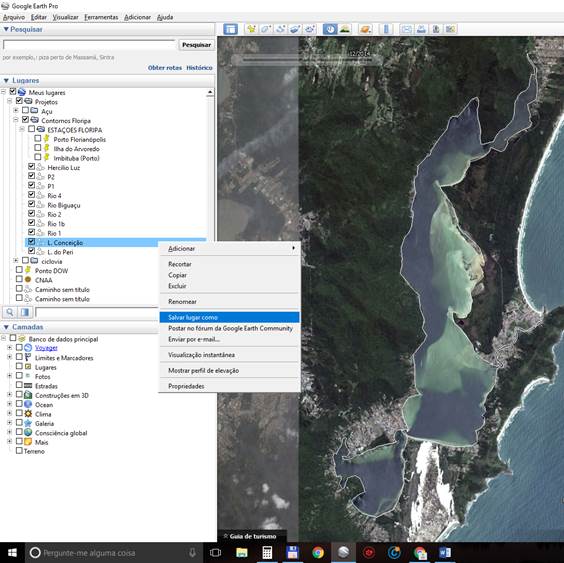Open the Arquivo menu
This screenshot has height=563, width=564.
coord(14,17)
